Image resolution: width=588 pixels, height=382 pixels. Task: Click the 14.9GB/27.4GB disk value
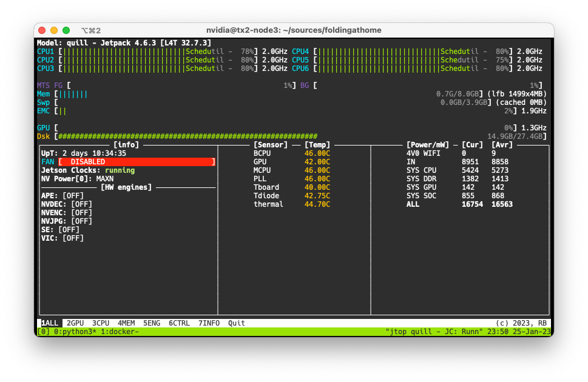515,136
